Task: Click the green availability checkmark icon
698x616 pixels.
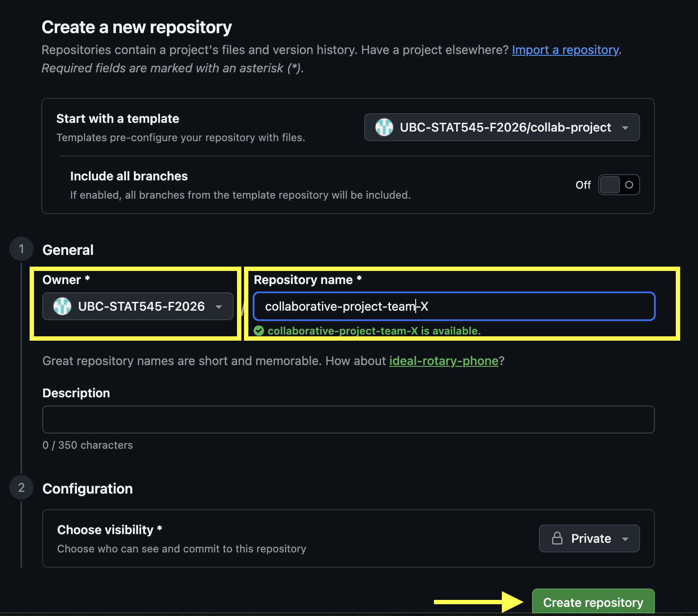Action: [x=259, y=331]
